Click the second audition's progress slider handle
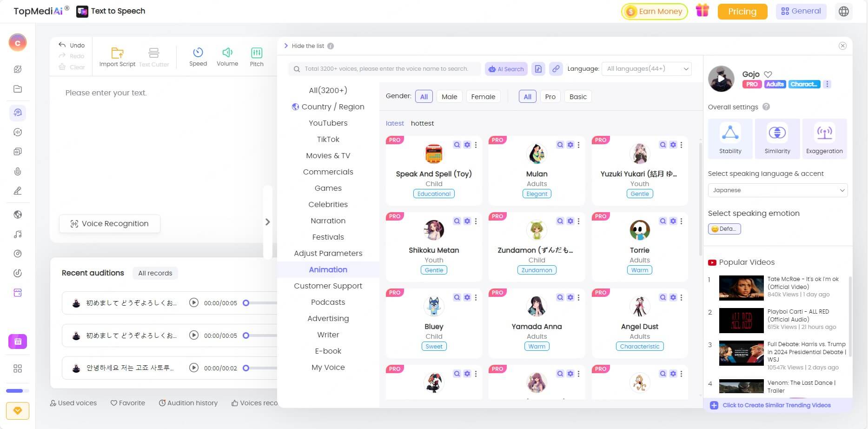Image resolution: width=868 pixels, height=429 pixels. [x=246, y=335]
